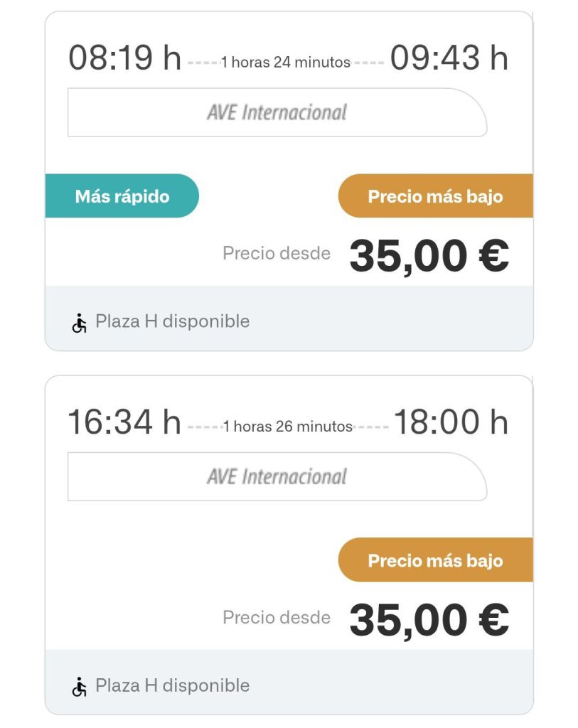Click the wheelchair icon in 08:19 train card
578x728 pixels.
click(x=79, y=322)
